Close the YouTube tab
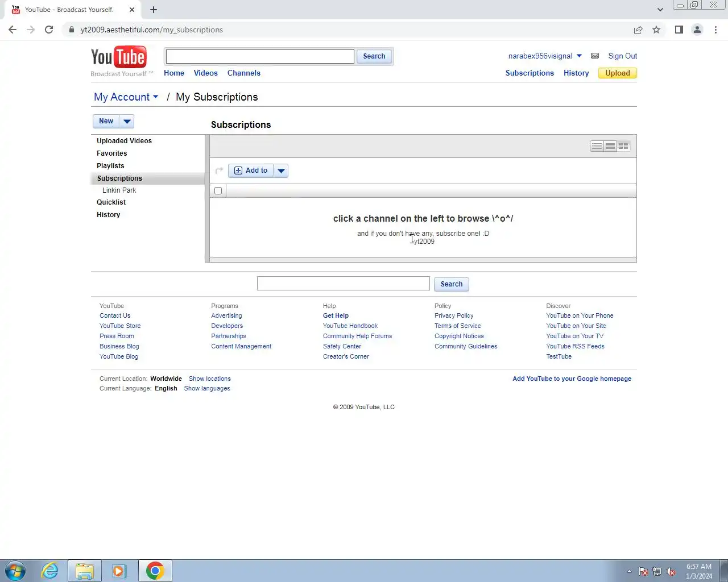Image resolution: width=728 pixels, height=582 pixels. tap(132, 10)
